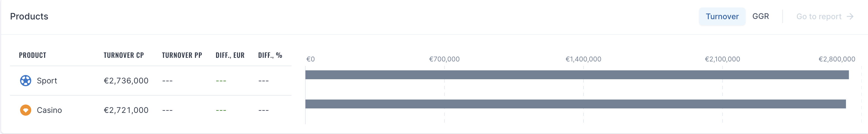Click the arrow icon beside Go to report

850,16
